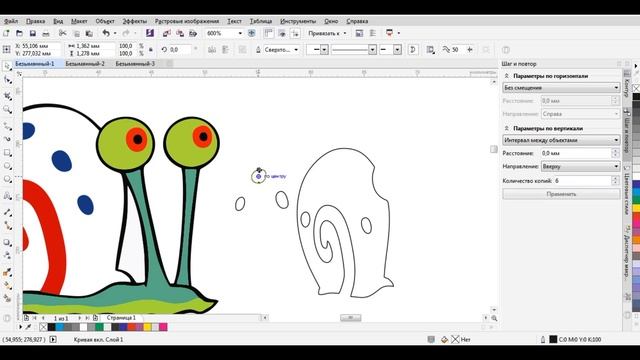The image size is (640, 360).
Task: Toggle show rulers button
Action: 269,33
